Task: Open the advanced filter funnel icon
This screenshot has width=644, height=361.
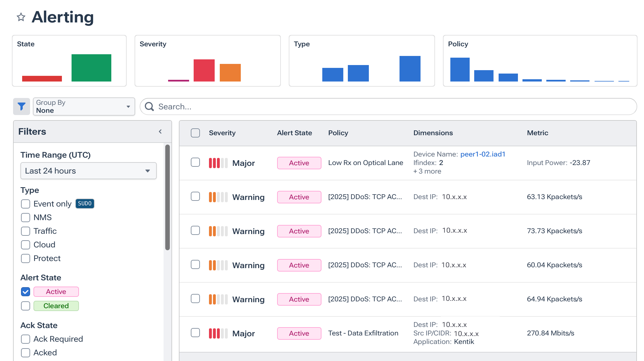Action: point(21,107)
